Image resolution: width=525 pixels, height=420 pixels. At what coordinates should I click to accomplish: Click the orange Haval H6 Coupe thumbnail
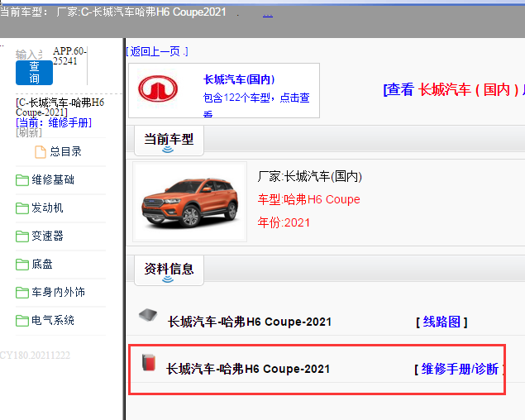tap(190, 202)
